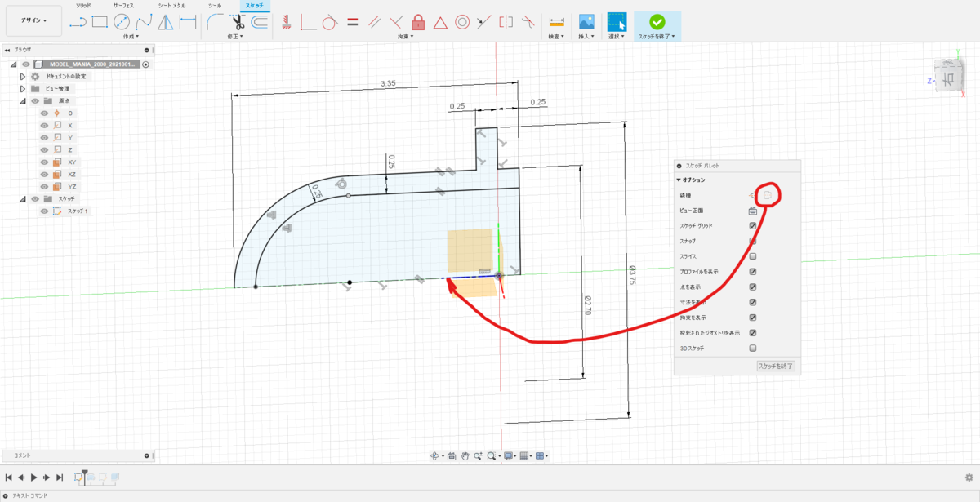The image size is (980, 502).
Task: Toggle 点を表示 checkbox
Action: (753, 287)
